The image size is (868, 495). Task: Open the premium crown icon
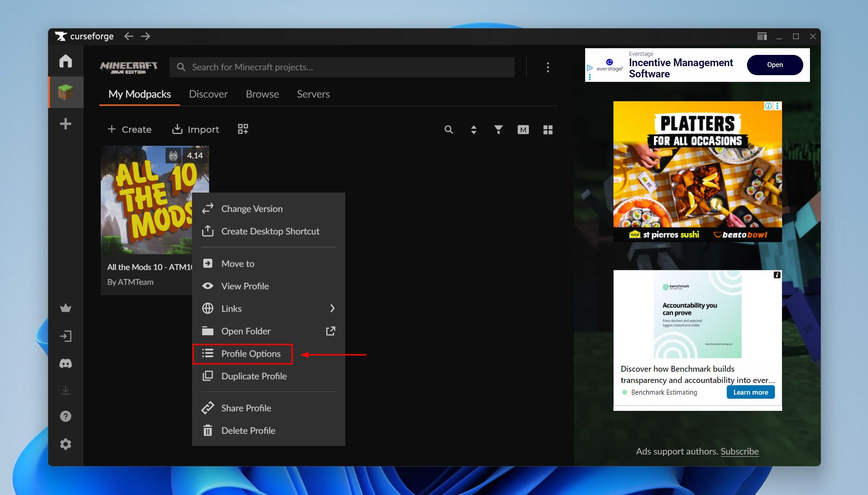[66, 308]
